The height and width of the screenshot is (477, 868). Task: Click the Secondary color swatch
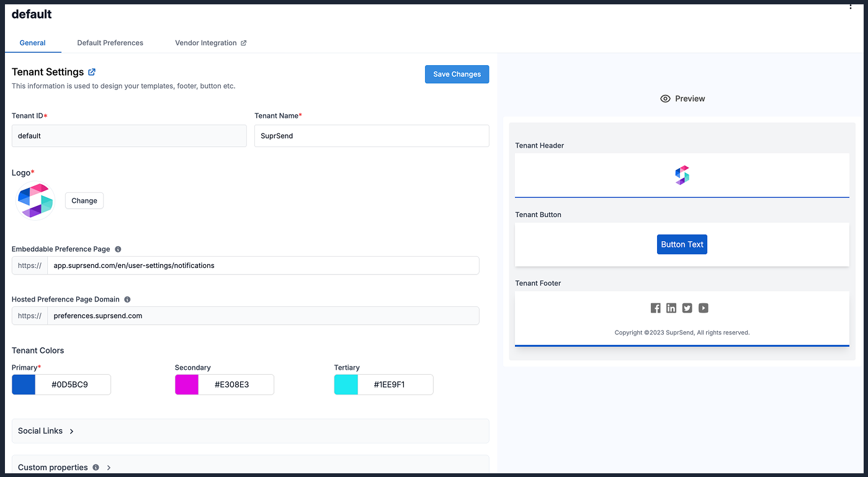tap(187, 385)
